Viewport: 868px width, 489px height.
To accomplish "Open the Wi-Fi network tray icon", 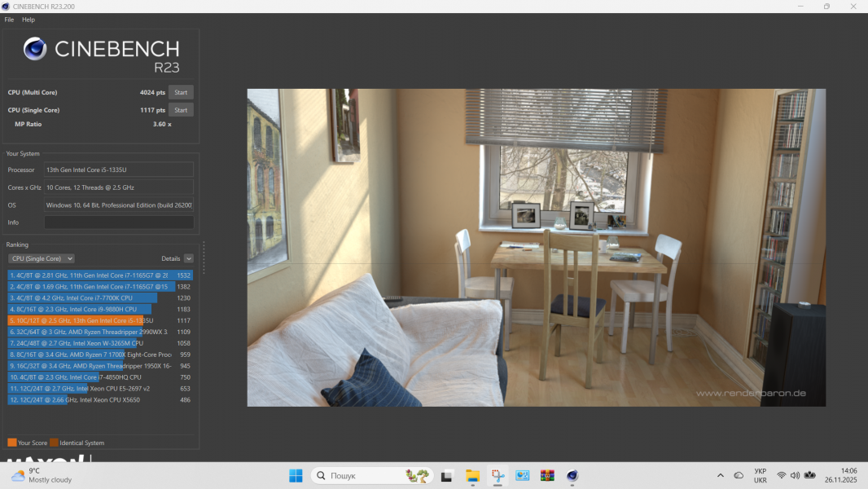I will (781, 475).
